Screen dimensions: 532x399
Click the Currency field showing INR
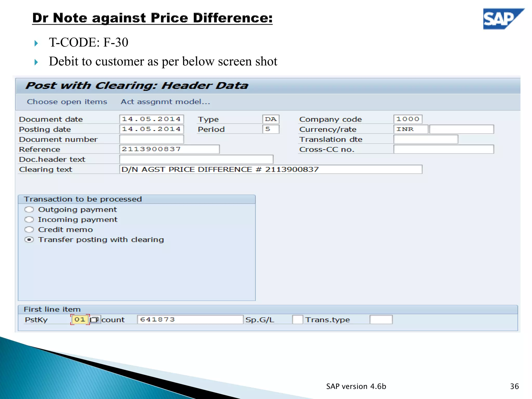coord(411,129)
